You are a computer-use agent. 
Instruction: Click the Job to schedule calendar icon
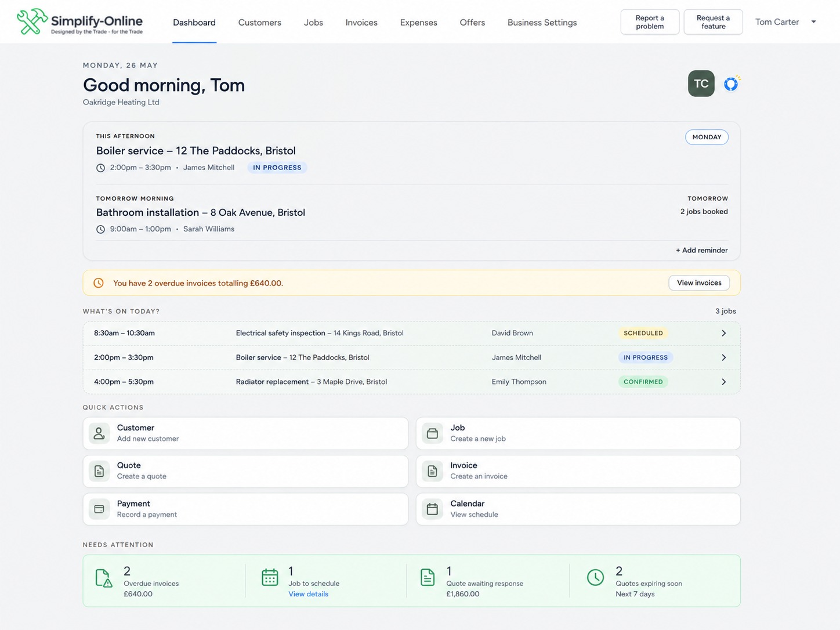tap(270, 577)
